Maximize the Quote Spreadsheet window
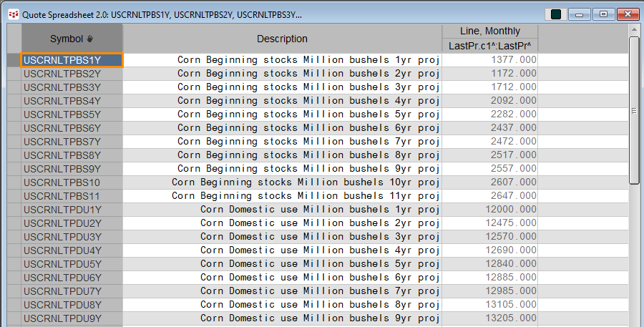Image resolution: width=644 pixels, height=327 pixels. (x=603, y=14)
